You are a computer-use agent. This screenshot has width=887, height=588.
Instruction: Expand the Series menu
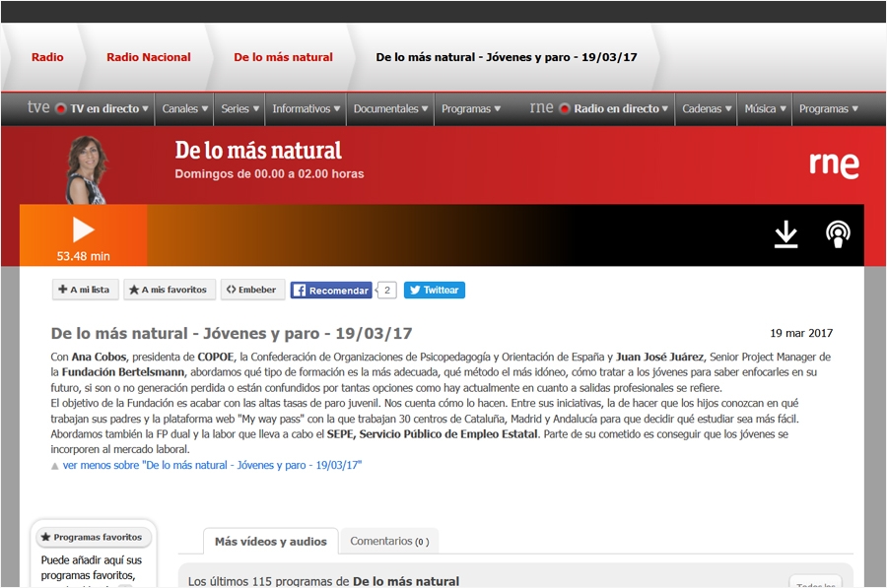click(x=239, y=108)
